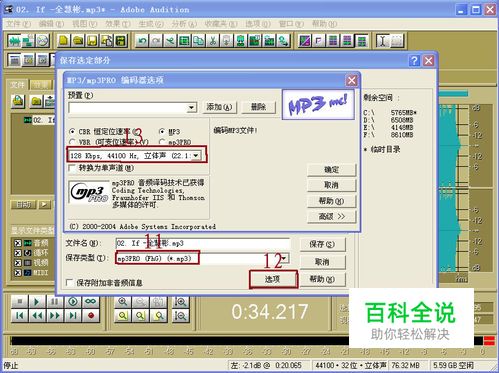Viewport: 499px width, 373px height.
Task: Open the 生成 menu
Action: click(x=151, y=24)
